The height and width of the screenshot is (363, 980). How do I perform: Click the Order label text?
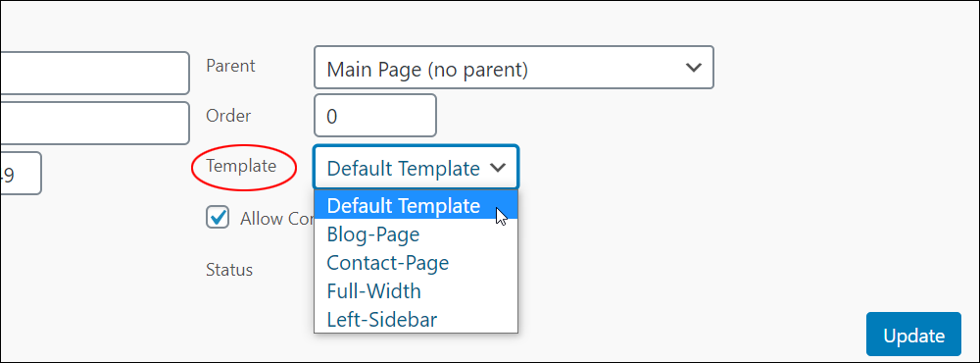click(x=228, y=116)
